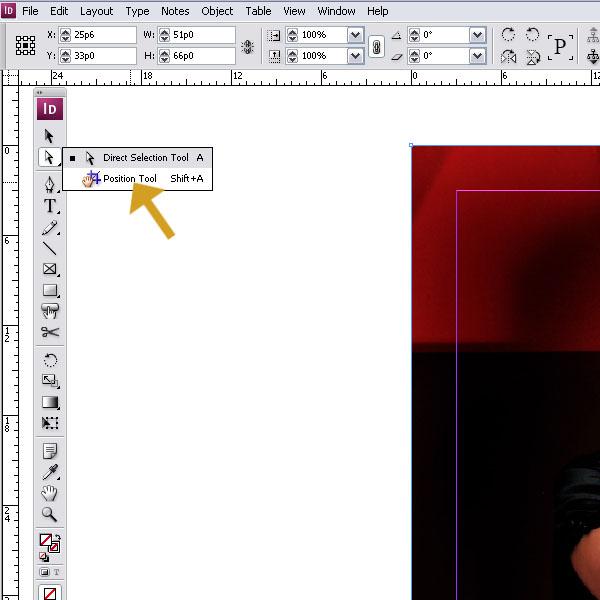Select the Type tool
The height and width of the screenshot is (600, 600).
49,206
